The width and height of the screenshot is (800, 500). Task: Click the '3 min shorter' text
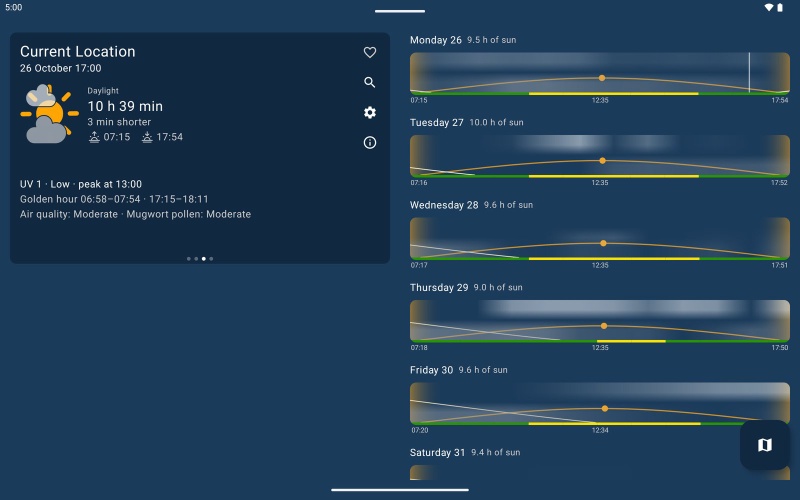pyautogui.click(x=119, y=122)
